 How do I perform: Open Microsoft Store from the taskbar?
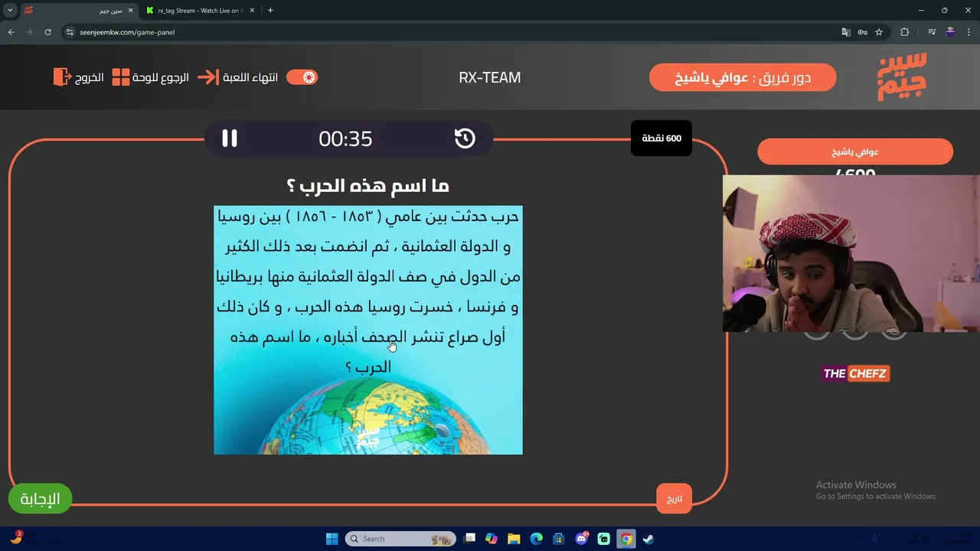[559, 539]
